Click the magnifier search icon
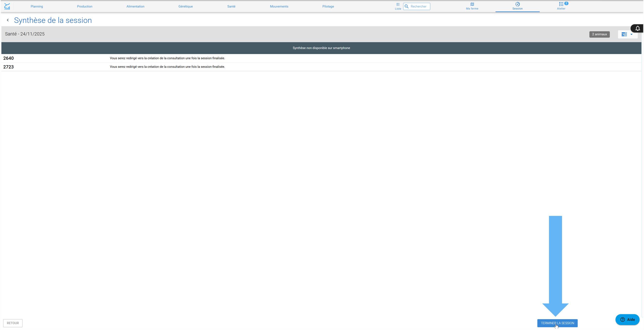This screenshot has width=644, height=330. coord(407,7)
